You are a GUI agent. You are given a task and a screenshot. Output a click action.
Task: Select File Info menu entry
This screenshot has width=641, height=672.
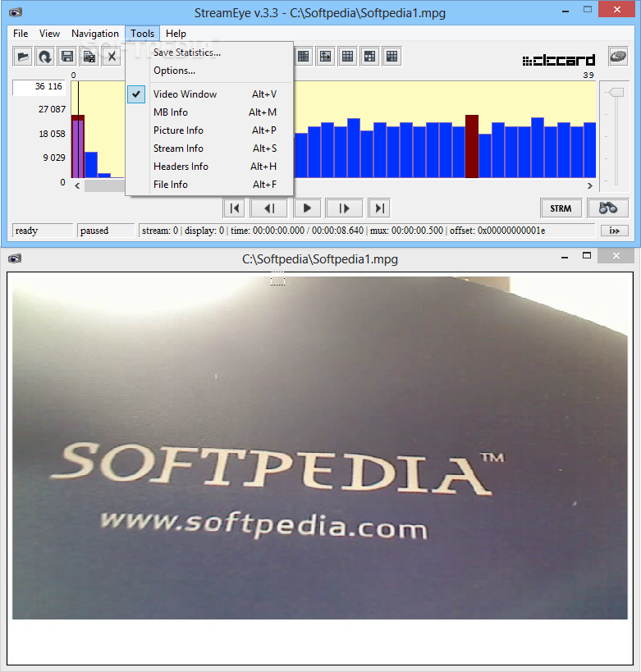pos(209,185)
